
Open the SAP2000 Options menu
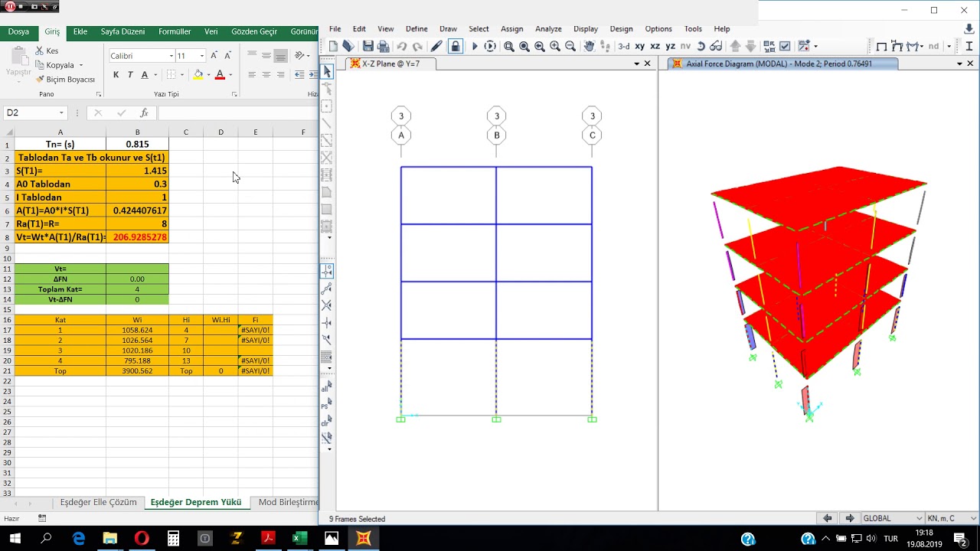point(658,29)
